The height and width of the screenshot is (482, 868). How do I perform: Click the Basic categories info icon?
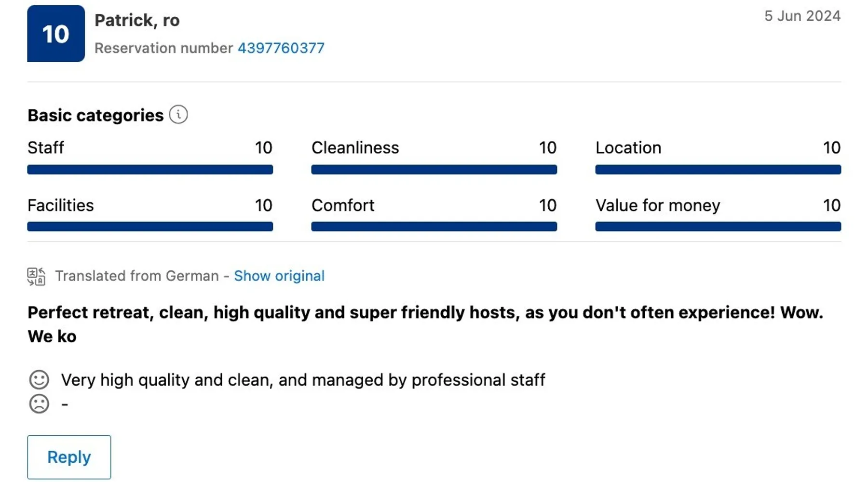click(x=178, y=115)
